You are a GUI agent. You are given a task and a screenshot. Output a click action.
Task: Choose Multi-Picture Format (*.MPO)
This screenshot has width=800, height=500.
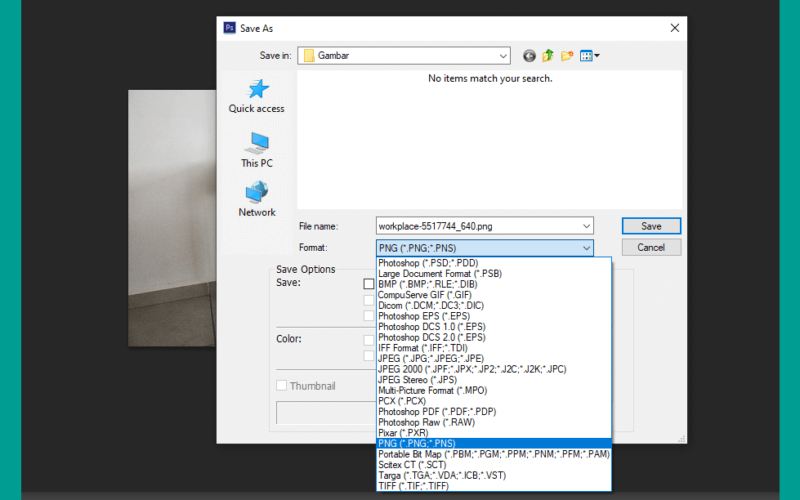[493, 390]
